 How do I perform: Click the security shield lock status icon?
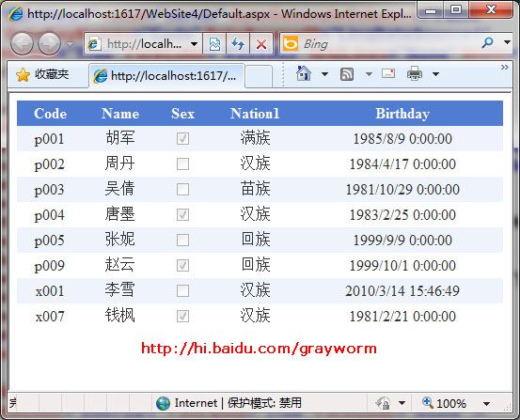click(x=383, y=403)
